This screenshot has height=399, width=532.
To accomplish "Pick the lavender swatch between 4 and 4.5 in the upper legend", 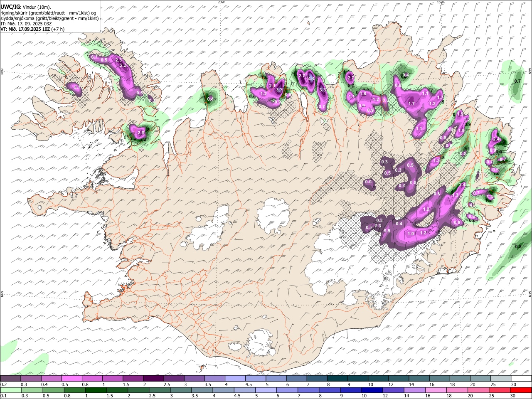I will 235,378.
